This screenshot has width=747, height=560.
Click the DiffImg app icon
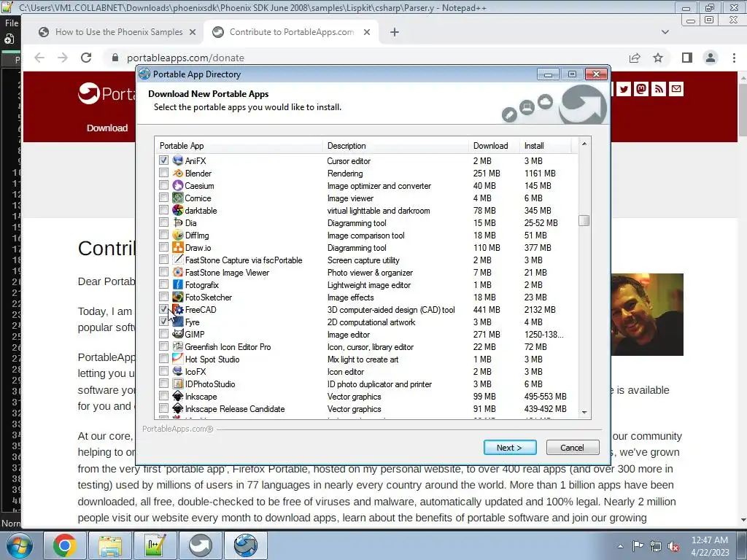pyautogui.click(x=178, y=235)
